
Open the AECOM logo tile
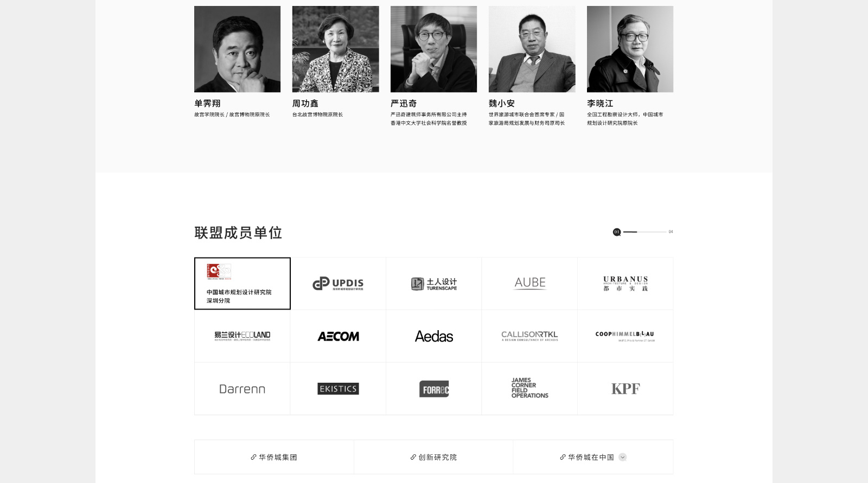[338, 336]
